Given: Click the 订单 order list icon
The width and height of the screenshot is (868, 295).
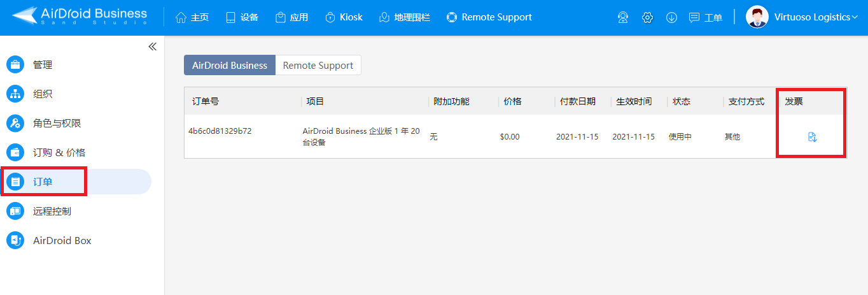Looking at the screenshot, I should tap(15, 182).
